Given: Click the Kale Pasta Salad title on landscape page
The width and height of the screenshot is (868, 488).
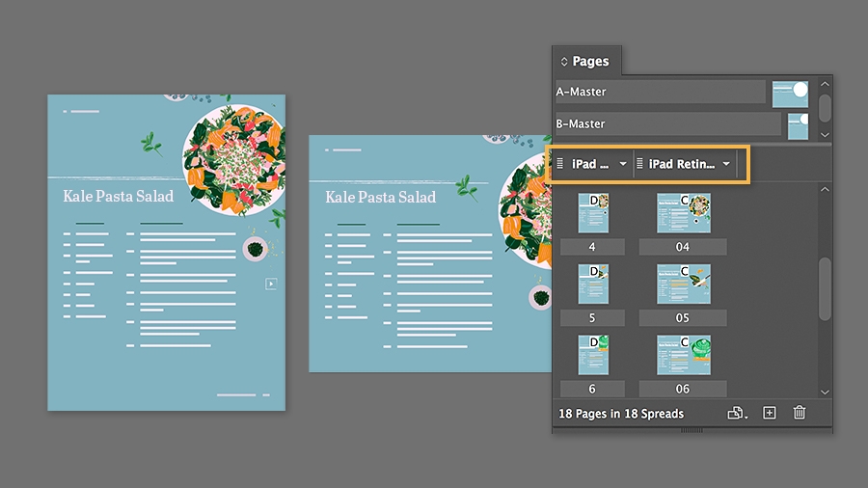Looking at the screenshot, I should pyautogui.click(x=380, y=197).
